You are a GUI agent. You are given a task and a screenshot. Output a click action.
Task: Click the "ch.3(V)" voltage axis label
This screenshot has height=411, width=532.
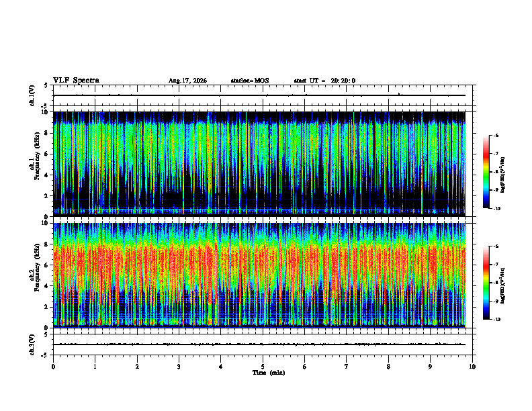point(32,345)
